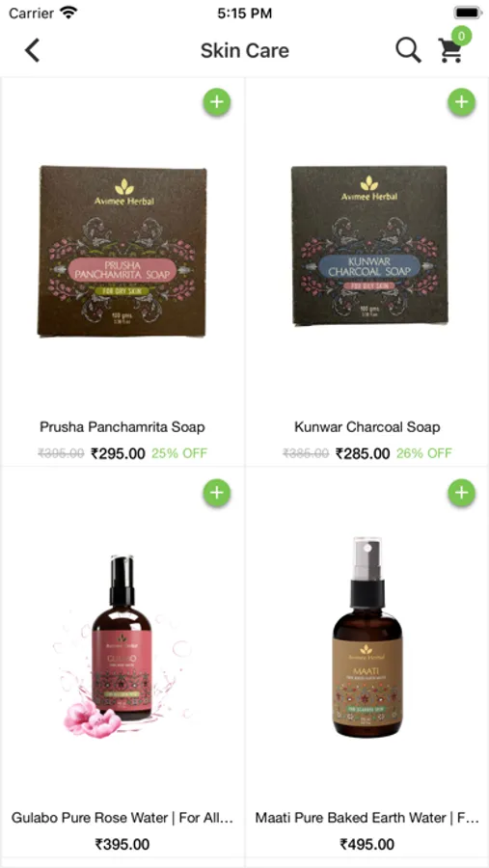Add Maati Baked Earth Water with plus icon
The image size is (489, 868).
coord(461,492)
